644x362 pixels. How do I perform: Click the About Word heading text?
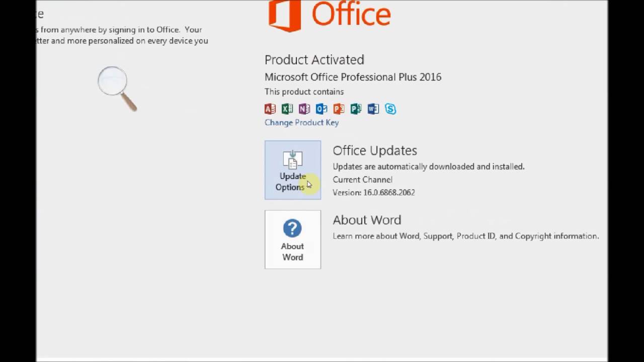(367, 220)
